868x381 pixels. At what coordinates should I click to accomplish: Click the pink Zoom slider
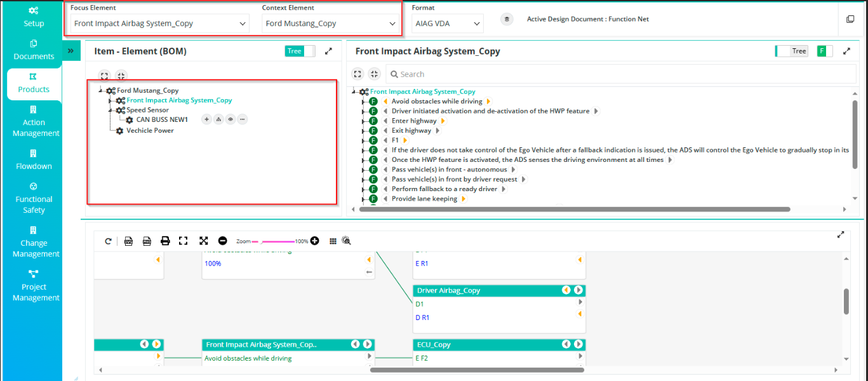click(273, 242)
